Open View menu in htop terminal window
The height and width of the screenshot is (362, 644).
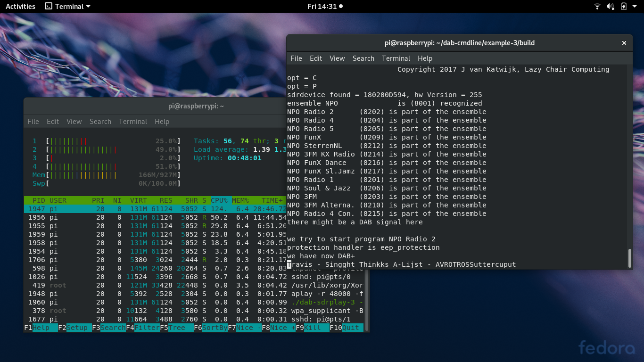pos(74,122)
